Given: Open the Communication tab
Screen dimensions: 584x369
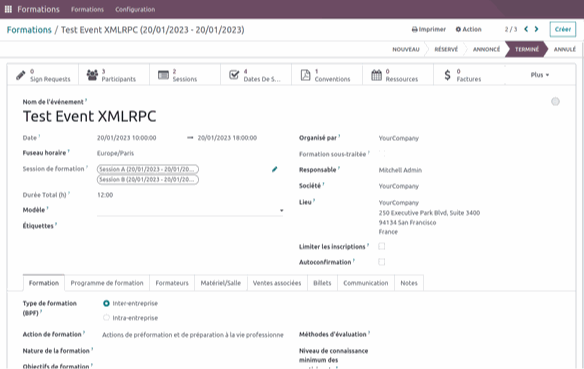Looking at the screenshot, I should tap(366, 283).
